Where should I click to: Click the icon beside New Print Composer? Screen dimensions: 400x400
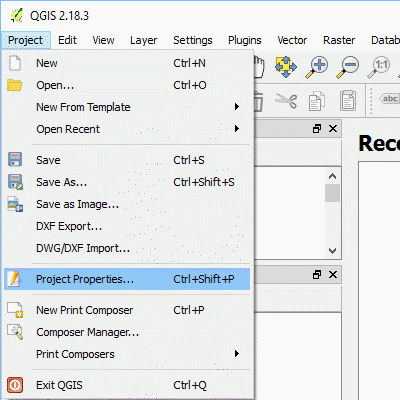click(x=15, y=310)
